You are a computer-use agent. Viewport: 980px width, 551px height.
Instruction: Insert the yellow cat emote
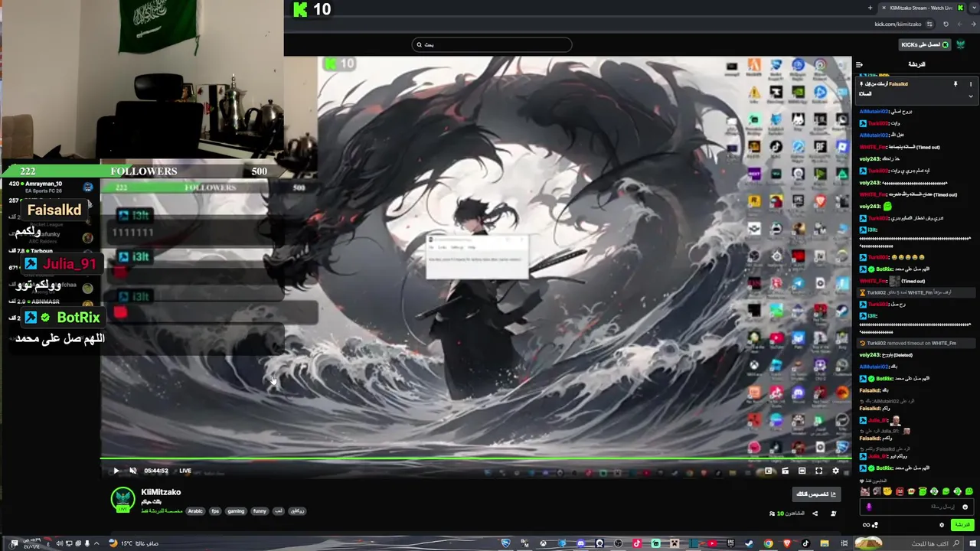(x=887, y=491)
